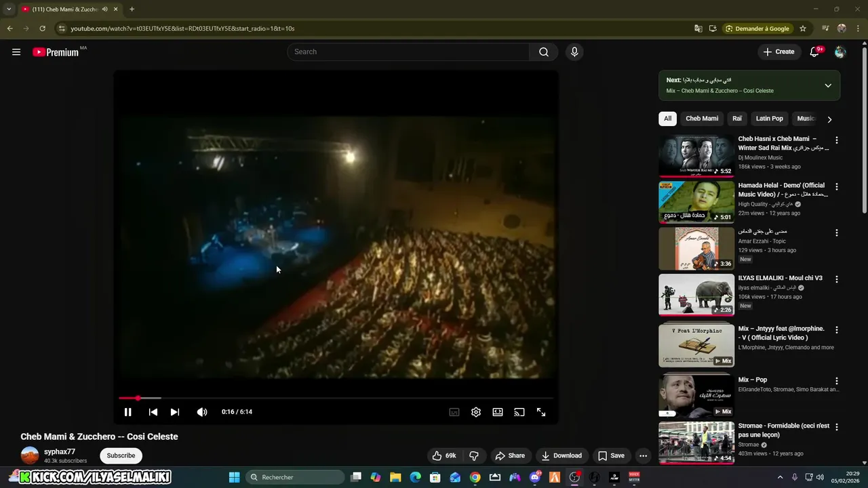Open Discord from taskbar

[534, 477]
